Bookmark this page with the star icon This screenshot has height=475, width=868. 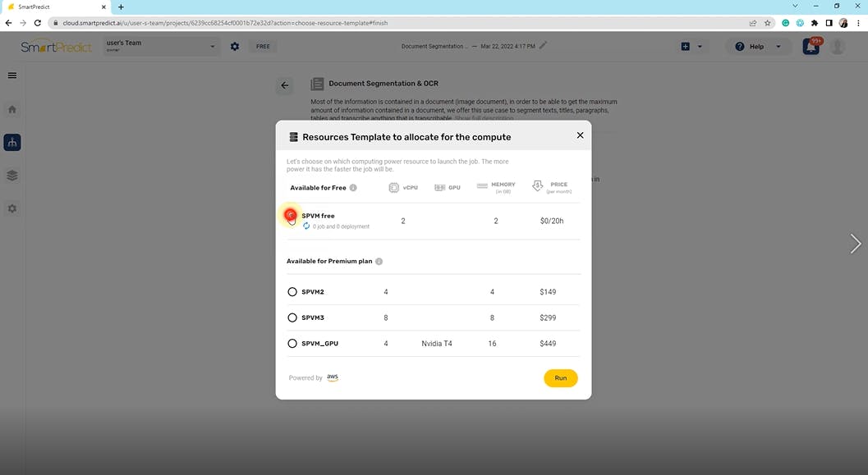tap(767, 23)
